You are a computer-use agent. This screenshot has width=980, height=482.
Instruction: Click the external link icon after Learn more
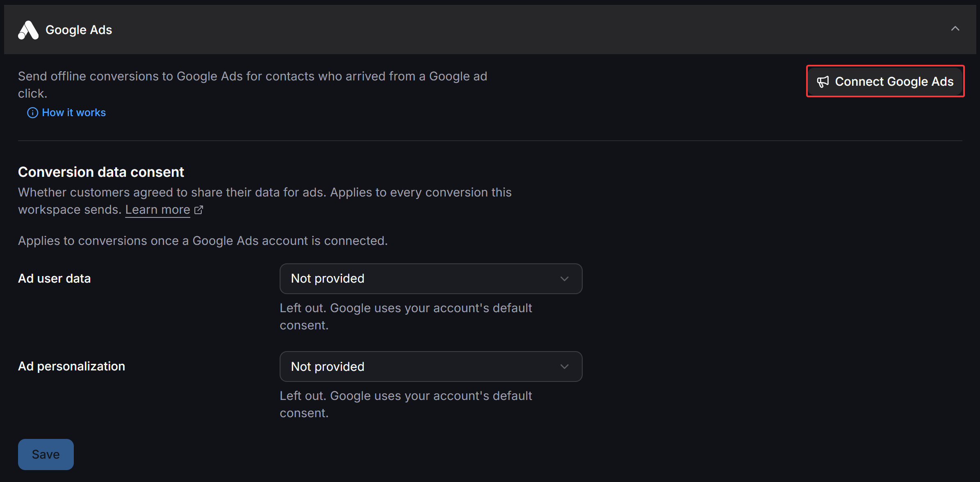[199, 210]
